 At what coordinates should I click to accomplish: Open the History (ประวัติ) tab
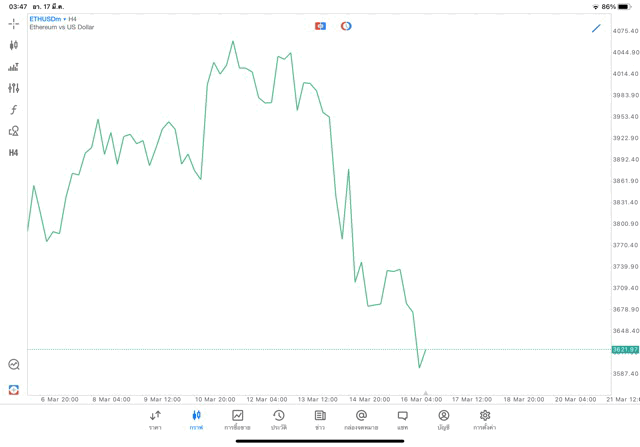click(279, 420)
